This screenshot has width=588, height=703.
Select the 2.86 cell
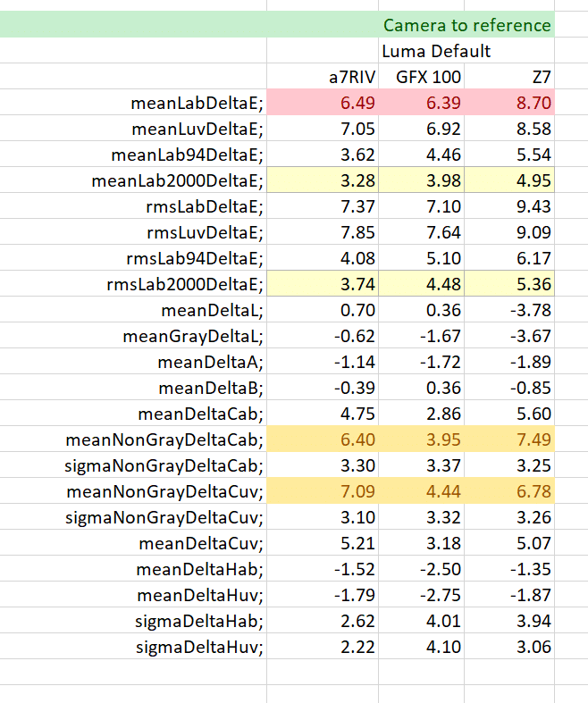pyautogui.click(x=422, y=414)
